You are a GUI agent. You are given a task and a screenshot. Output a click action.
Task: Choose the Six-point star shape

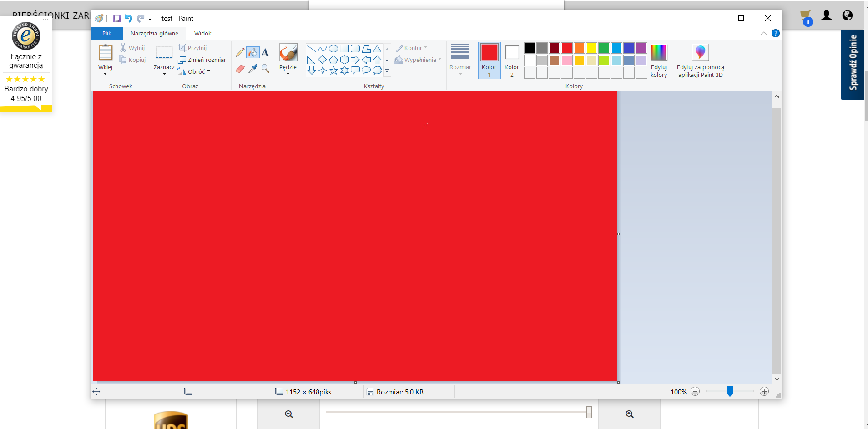tap(344, 71)
